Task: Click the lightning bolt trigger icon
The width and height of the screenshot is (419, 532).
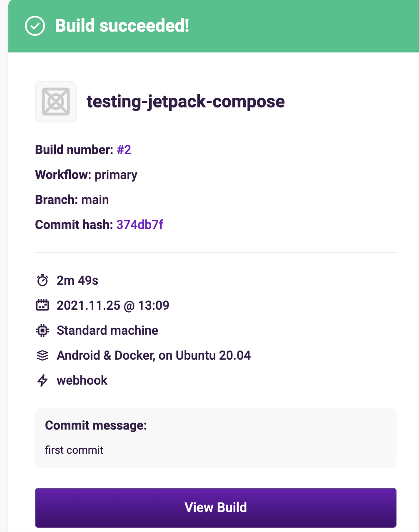Action: [x=42, y=380]
